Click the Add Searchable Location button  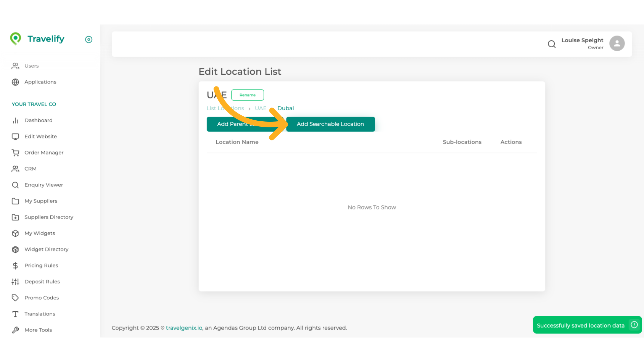[330, 124]
